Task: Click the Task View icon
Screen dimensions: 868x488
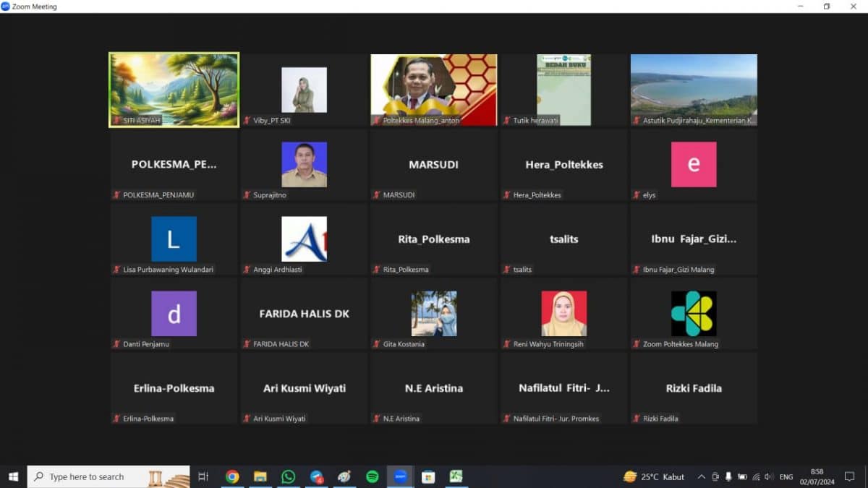Action: [x=203, y=476]
